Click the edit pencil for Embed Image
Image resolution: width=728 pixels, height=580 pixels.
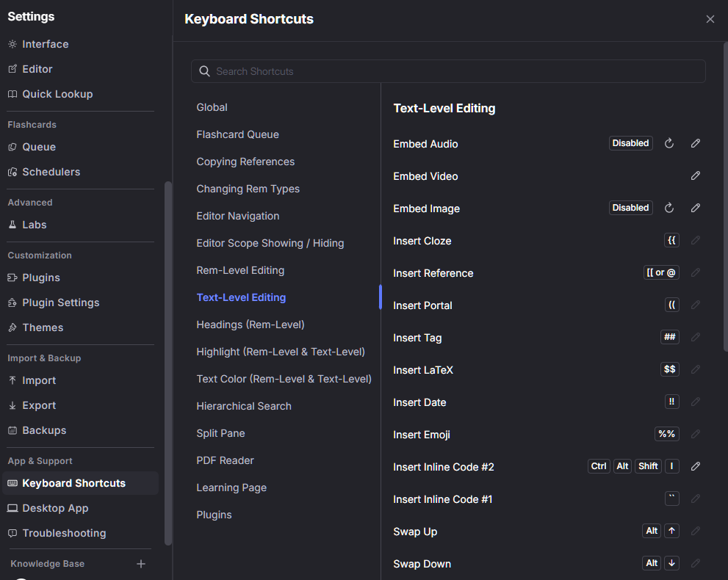point(695,208)
